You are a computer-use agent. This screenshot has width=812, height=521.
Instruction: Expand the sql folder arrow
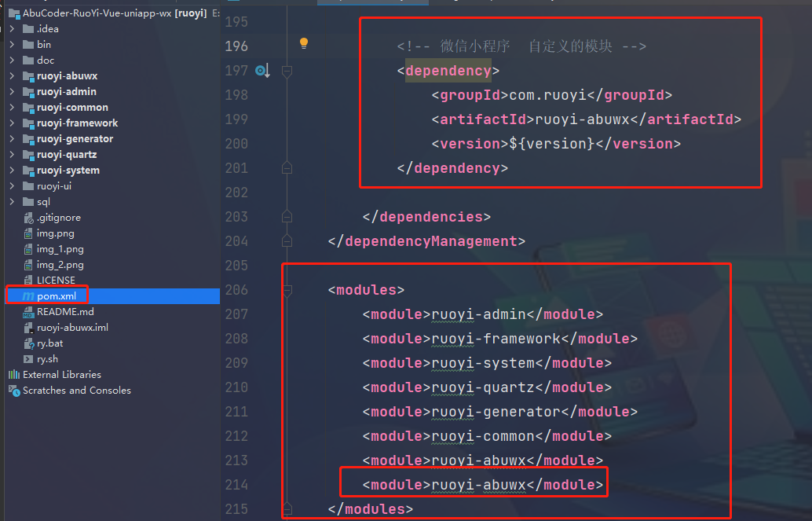click(x=12, y=202)
